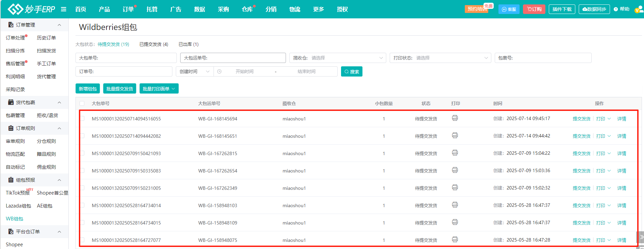Toggle the hamburger menu icon
Screen dimensions: 644x249
click(x=64, y=9)
